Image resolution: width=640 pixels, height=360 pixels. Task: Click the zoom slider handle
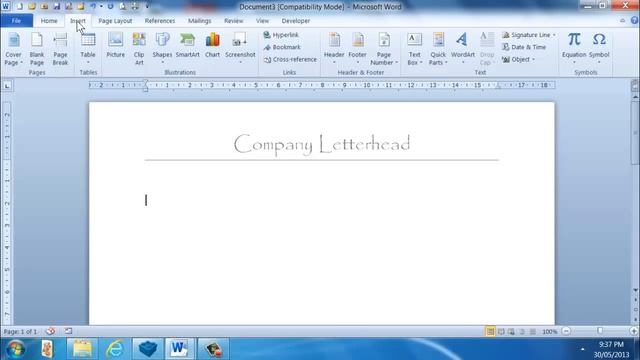click(600, 331)
